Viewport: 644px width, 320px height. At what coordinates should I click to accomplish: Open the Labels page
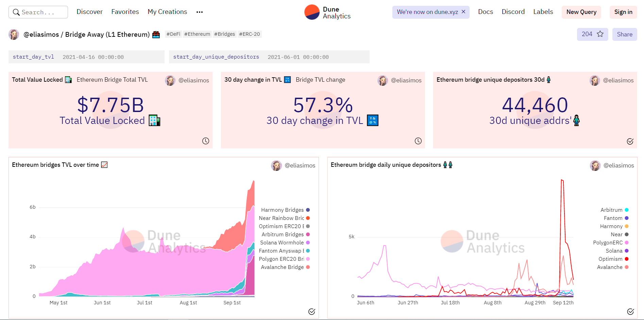[543, 12]
